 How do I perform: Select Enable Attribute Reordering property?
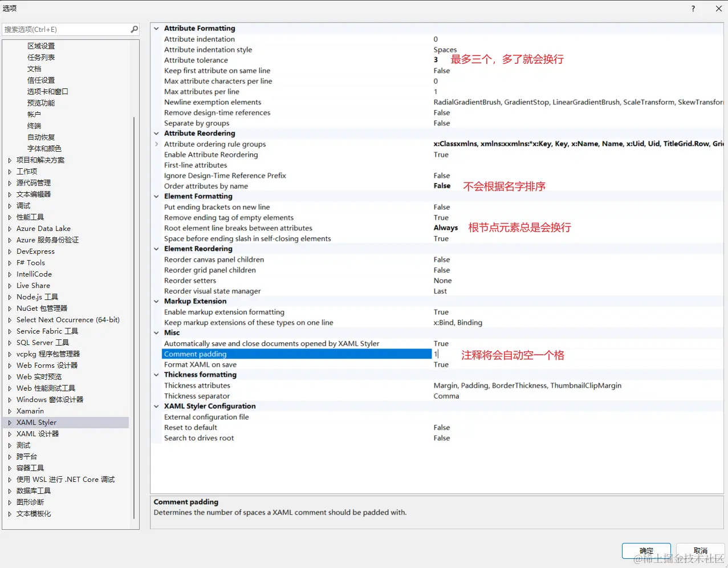211,155
